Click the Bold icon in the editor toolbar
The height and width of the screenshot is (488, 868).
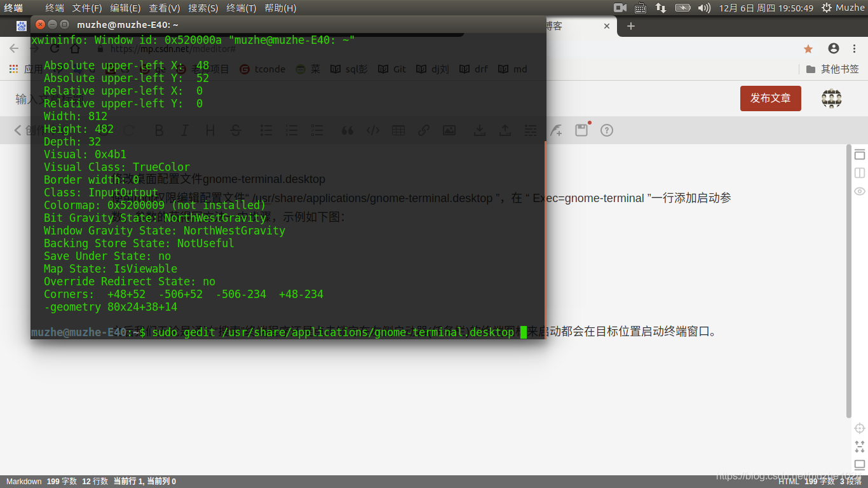click(x=159, y=130)
